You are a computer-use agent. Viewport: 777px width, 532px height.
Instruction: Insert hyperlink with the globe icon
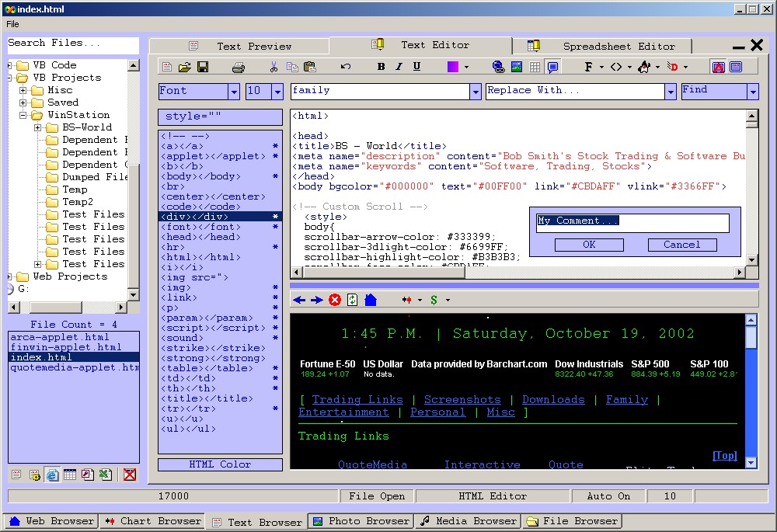tap(498, 67)
